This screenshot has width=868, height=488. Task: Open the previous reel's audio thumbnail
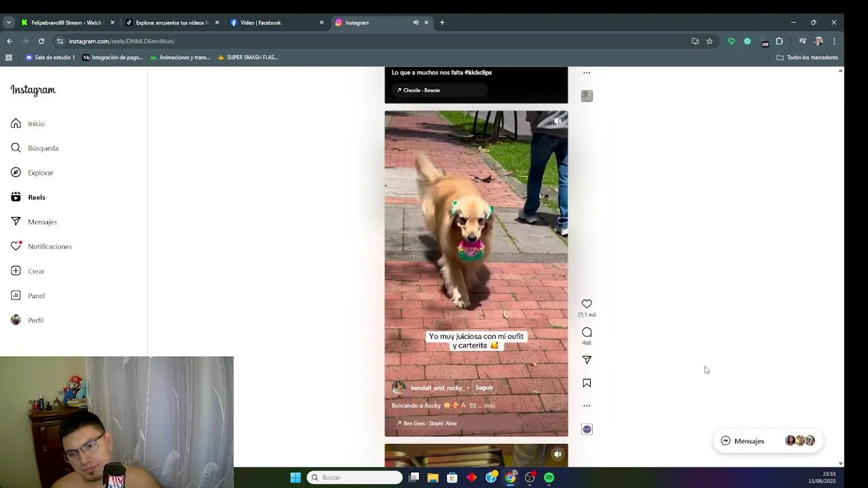click(x=587, y=96)
